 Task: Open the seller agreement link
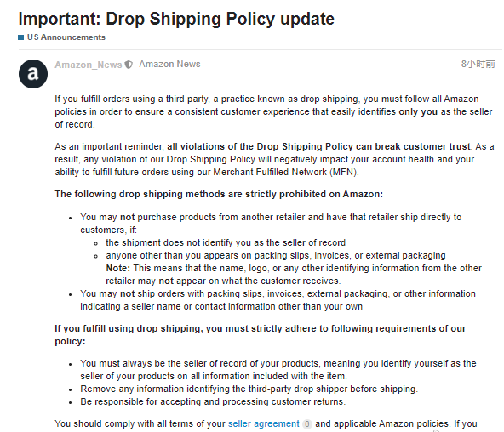[264, 423]
